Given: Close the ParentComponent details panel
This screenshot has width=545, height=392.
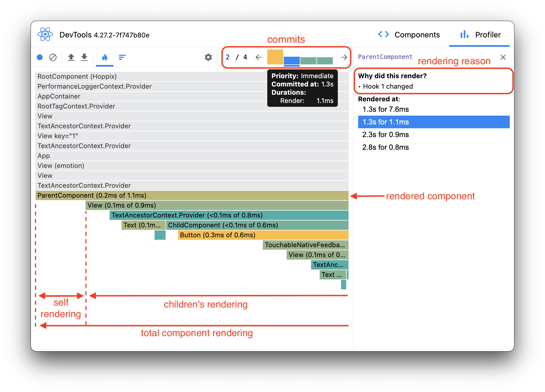Looking at the screenshot, I should (503, 57).
